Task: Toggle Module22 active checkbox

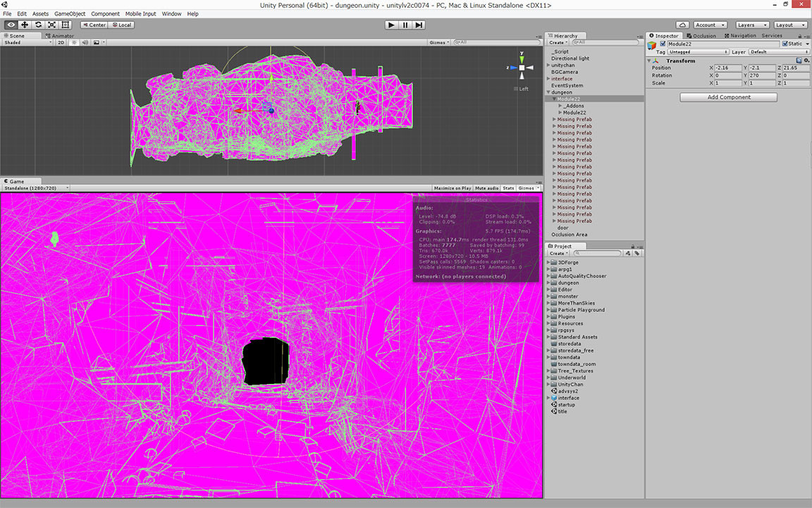Action: [663, 44]
